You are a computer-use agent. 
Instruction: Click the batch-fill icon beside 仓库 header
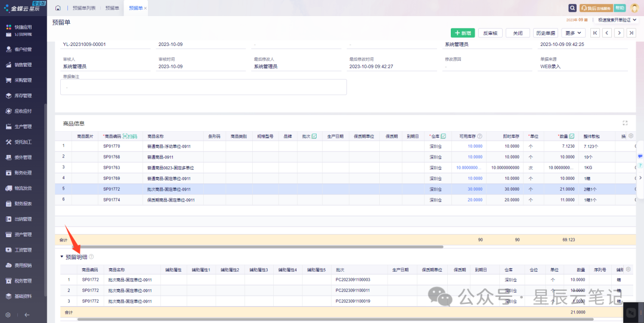pyautogui.click(x=443, y=136)
